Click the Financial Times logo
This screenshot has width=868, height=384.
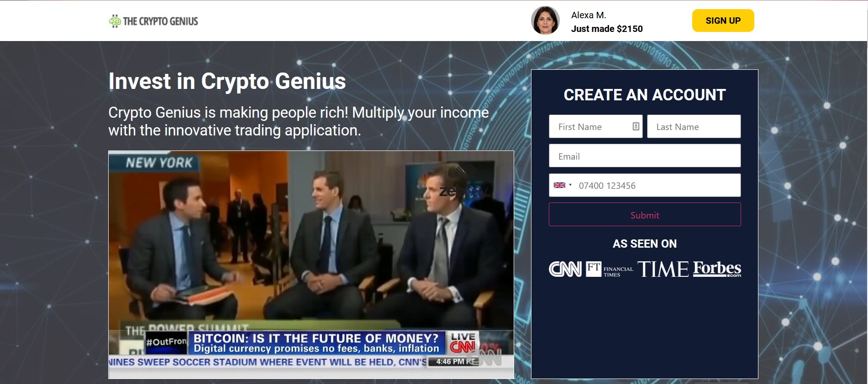click(x=609, y=269)
